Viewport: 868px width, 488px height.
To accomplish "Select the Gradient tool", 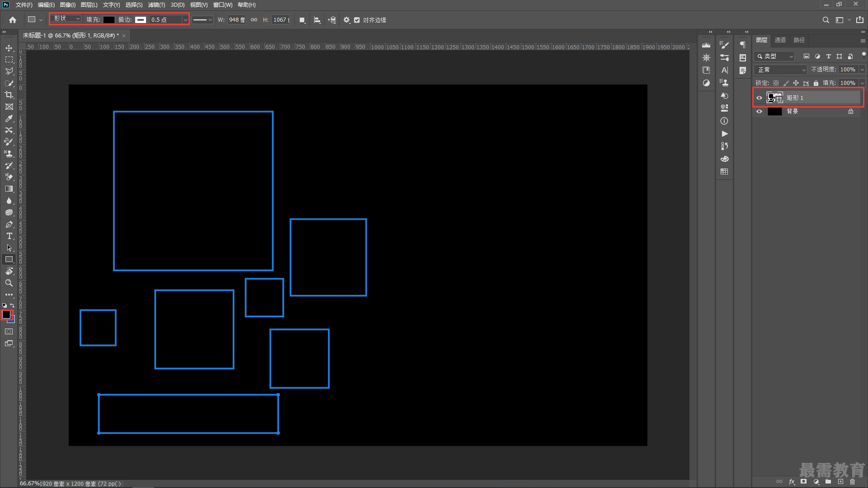I will point(9,189).
